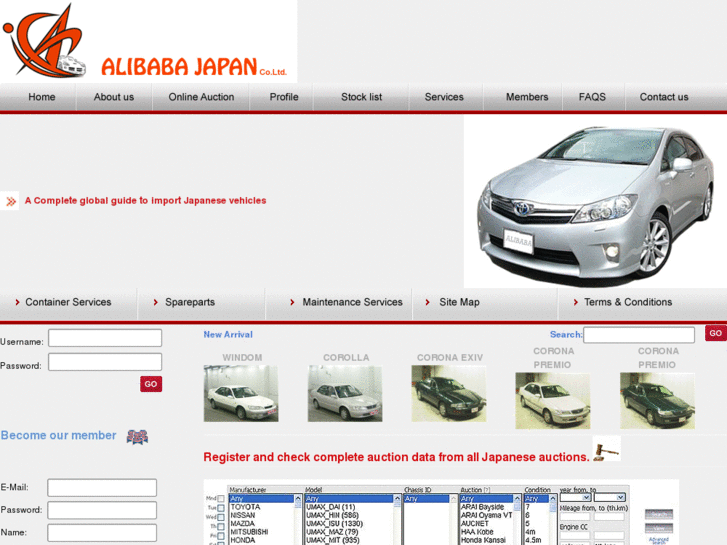Focus the Username input field
The width and height of the screenshot is (727, 545).
[x=105, y=338]
